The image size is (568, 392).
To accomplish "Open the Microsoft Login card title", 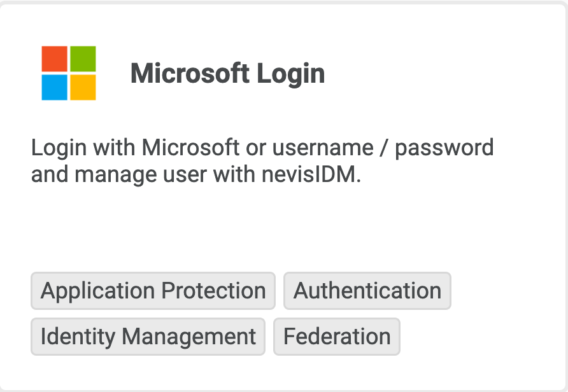I will (x=227, y=74).
